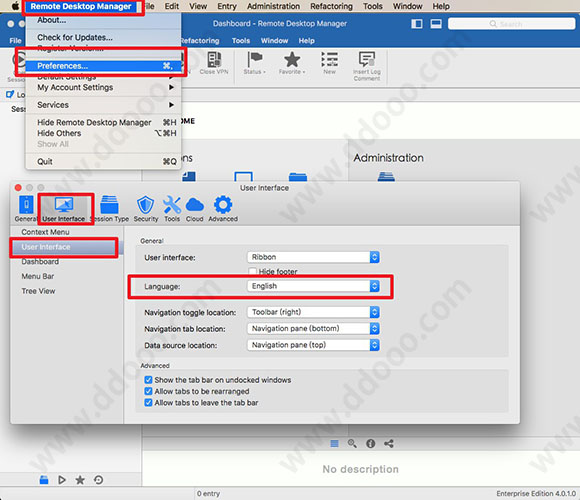Click the folder icon in bottom navigation bar

(x=44, y=480)
